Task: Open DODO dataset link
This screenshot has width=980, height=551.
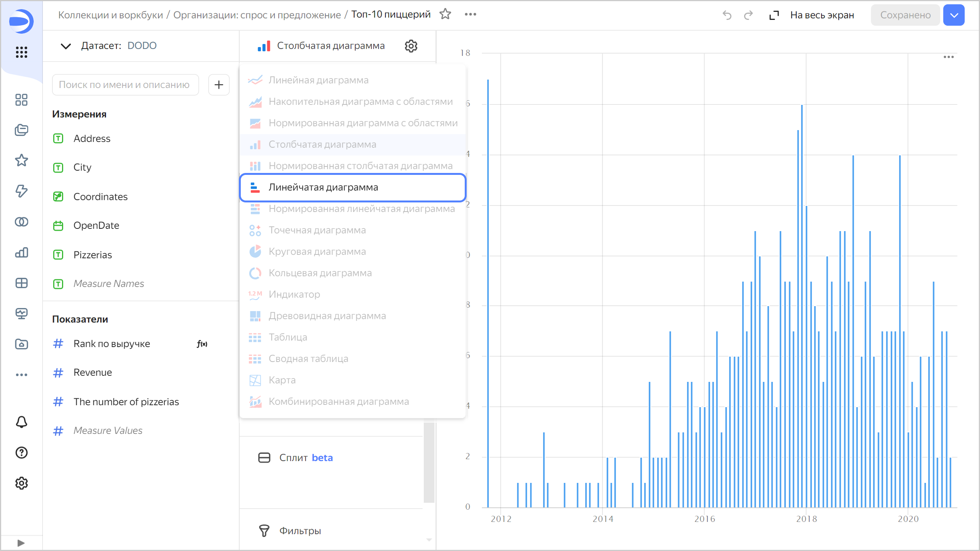Action: click(142, 46)
